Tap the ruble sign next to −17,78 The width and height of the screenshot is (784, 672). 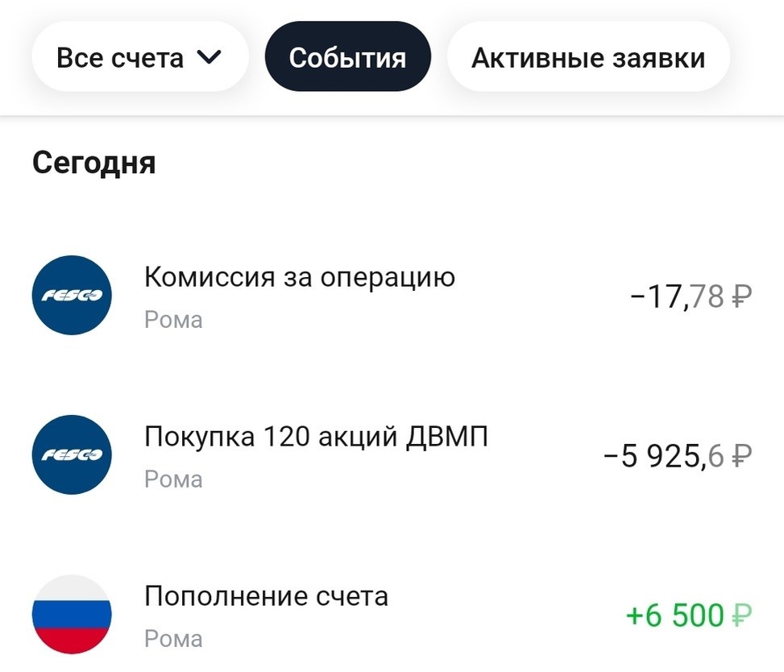pos(741,297)
